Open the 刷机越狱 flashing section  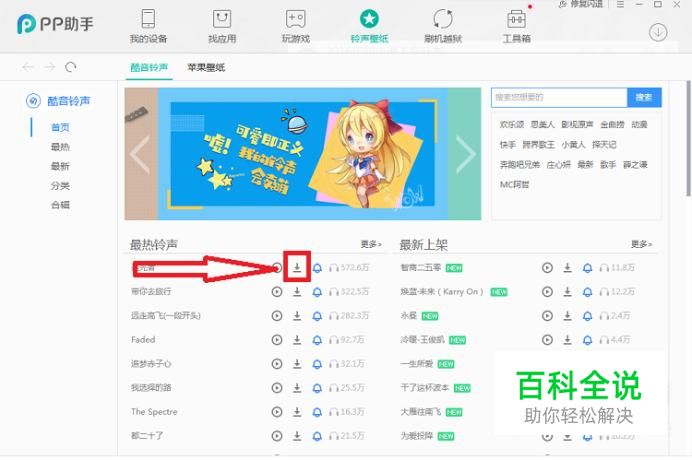point(443,26)
